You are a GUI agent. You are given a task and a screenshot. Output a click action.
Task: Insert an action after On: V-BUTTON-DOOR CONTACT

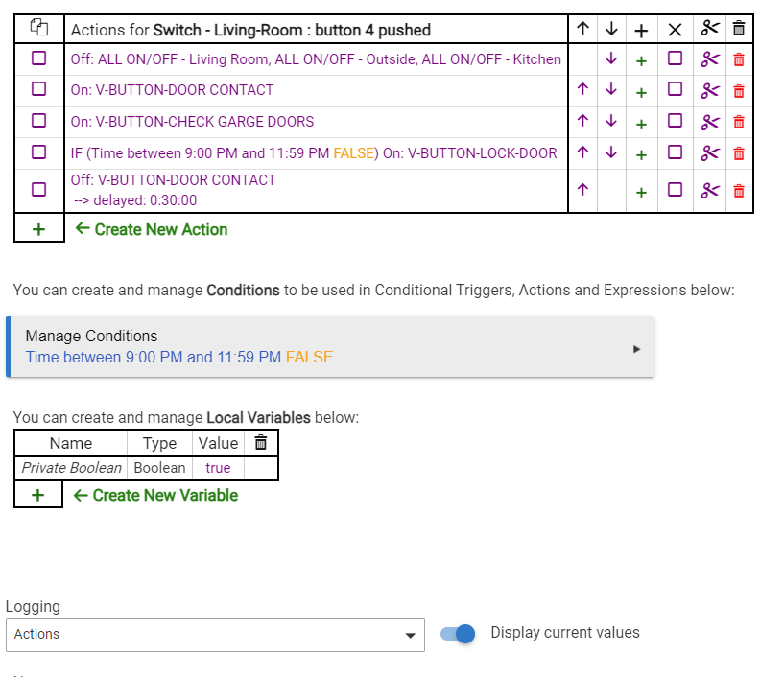(x=641, y=90)
